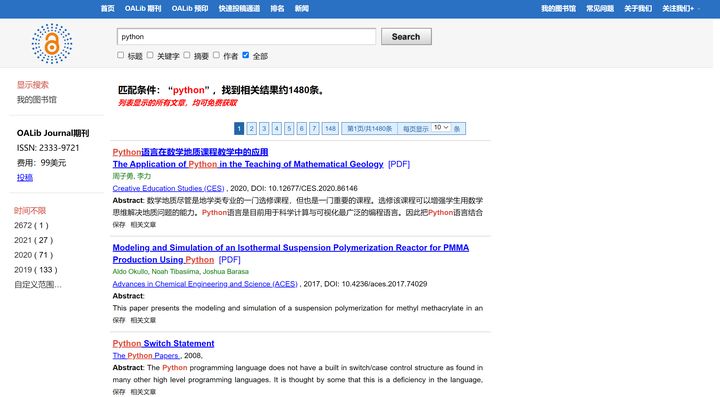Open Isothermal Suspension Polymerization Reactor article
Screen dimensions: 720x397
[291, 253]
